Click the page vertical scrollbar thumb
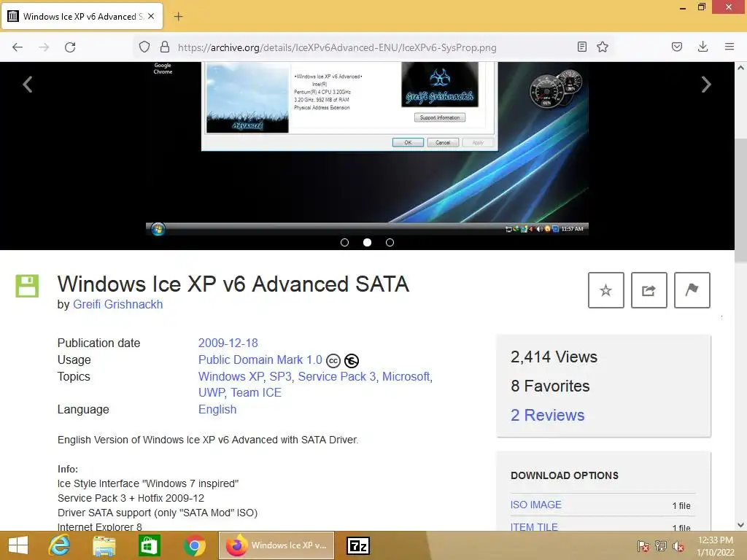Viewport: 747px width, 560px height. (x=740, y=198)
